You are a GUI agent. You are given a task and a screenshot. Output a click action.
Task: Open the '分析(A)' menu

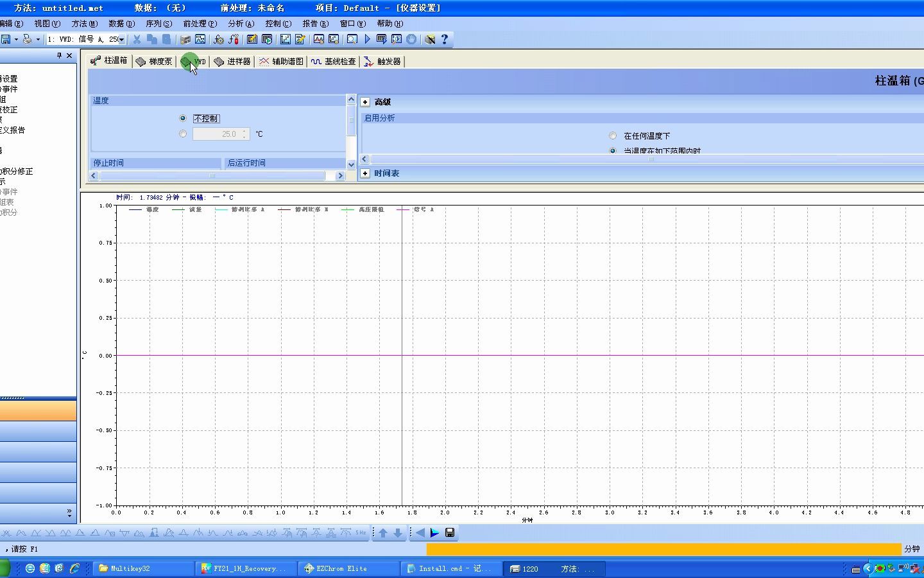(241, 24)
